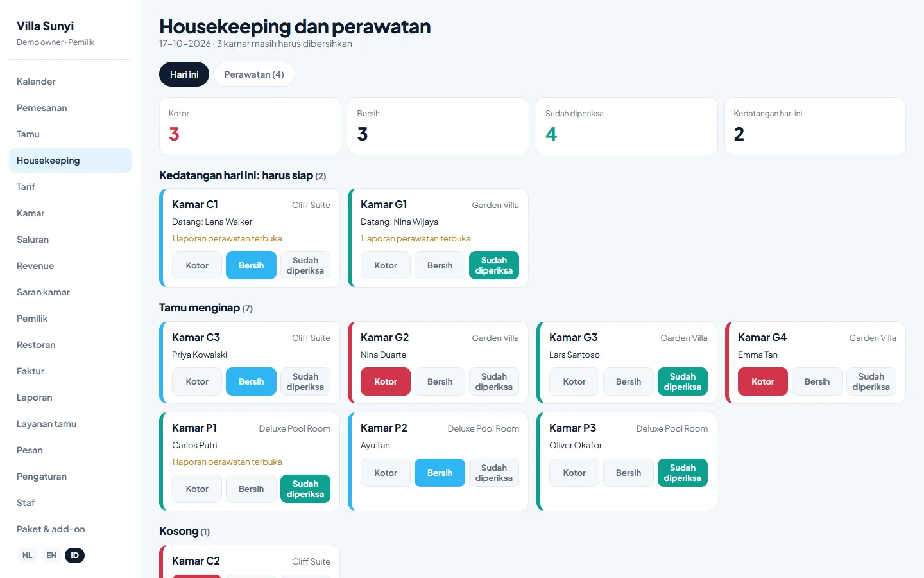Open the maintenance report link on Kamar P1
Image resolution: width=924 pixels, height=578 pixels.
pos(227,462)
